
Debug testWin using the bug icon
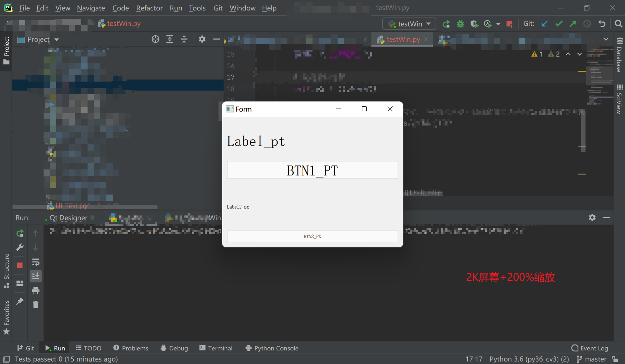click(x=460, y=24)
